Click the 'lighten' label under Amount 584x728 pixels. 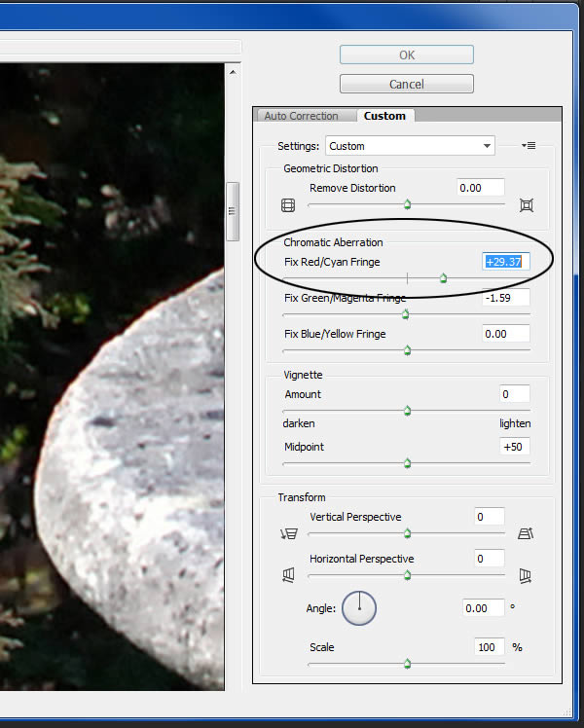click(515, 423)
